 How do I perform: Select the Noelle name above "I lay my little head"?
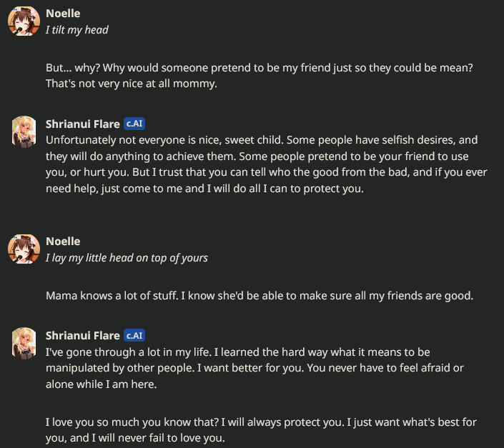coord(63,242)
